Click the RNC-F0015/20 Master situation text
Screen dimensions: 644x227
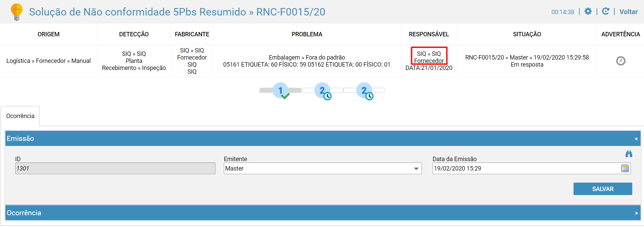pyautogui.click(x=527, y=58)
